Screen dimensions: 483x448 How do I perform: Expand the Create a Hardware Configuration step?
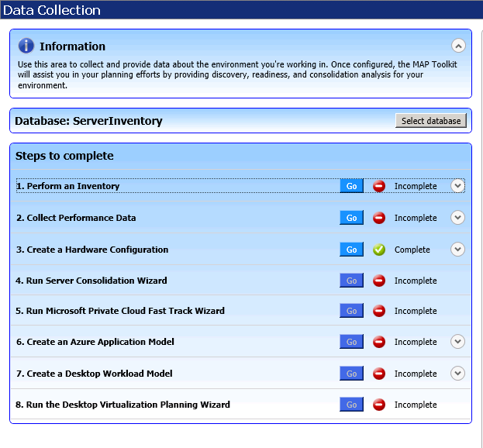pos(457,250)
